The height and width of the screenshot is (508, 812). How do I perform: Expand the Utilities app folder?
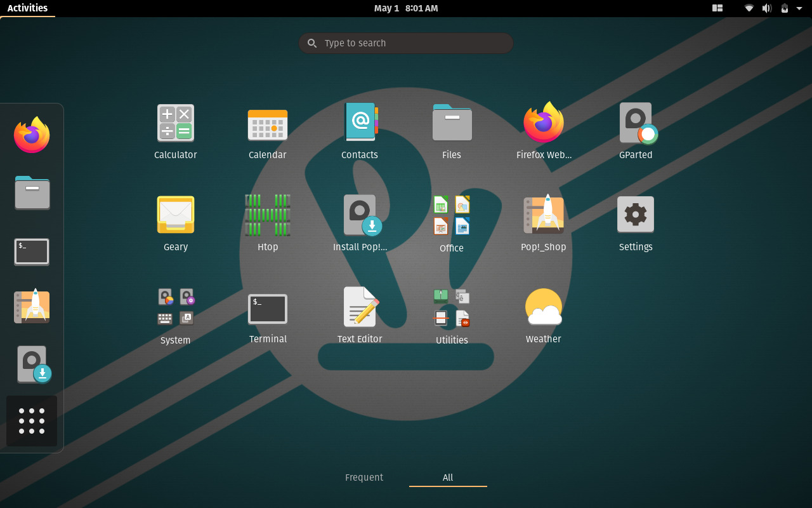point(451,307)
